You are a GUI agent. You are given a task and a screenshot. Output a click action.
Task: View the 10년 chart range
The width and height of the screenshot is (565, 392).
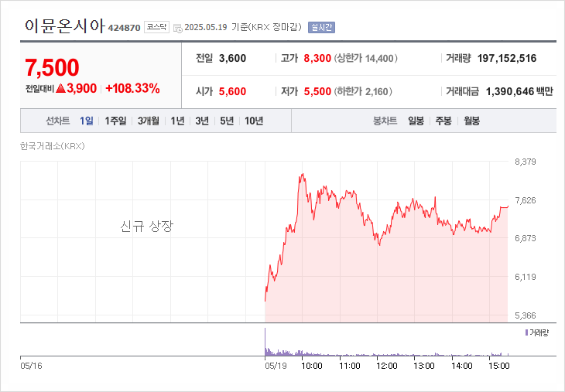coord(254,121)
